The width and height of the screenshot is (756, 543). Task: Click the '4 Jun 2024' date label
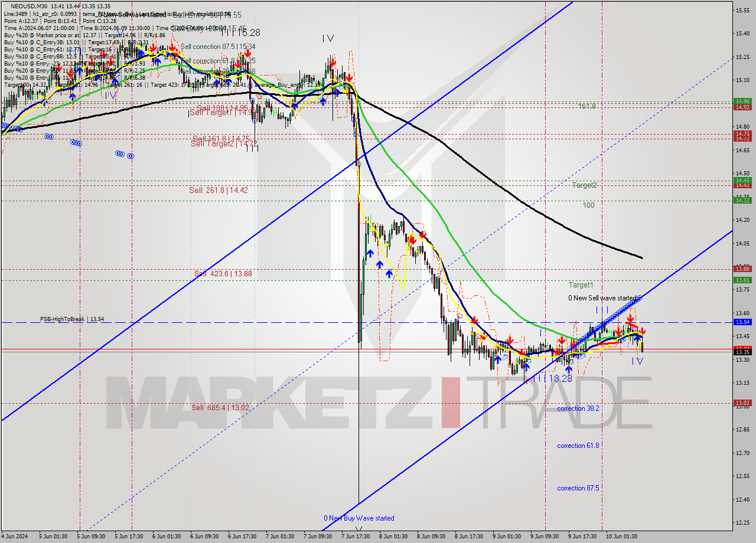(15, 537)
